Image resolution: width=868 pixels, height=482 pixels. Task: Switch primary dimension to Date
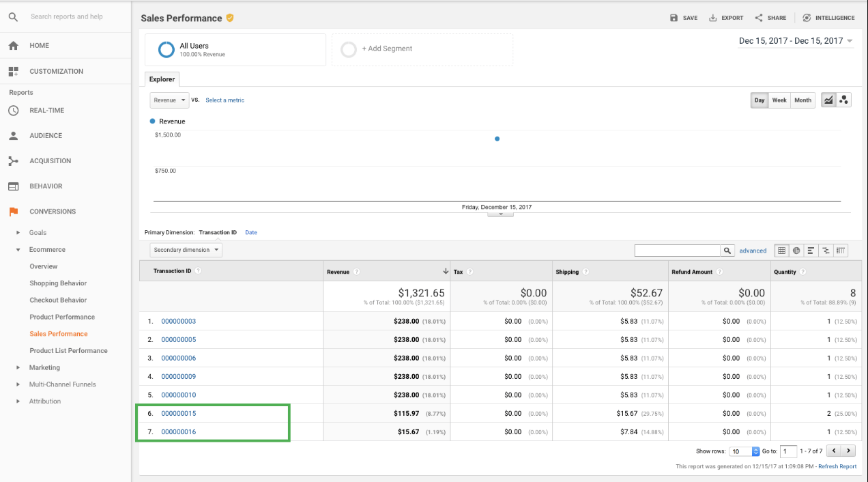tap(251, 233)
